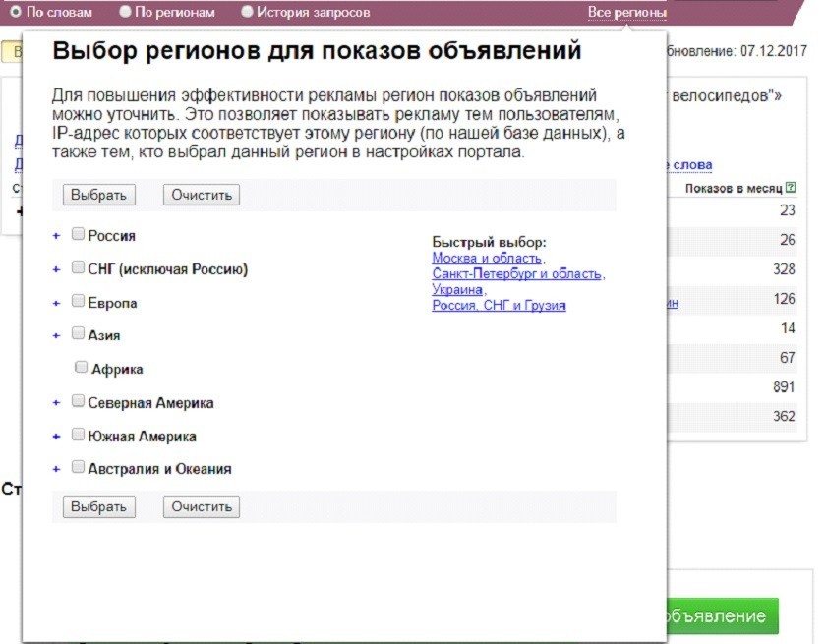The width and height of the screenshot is (826, 644).
Task: Quick-select 'Москва и область' link
Action: [487, 258]
